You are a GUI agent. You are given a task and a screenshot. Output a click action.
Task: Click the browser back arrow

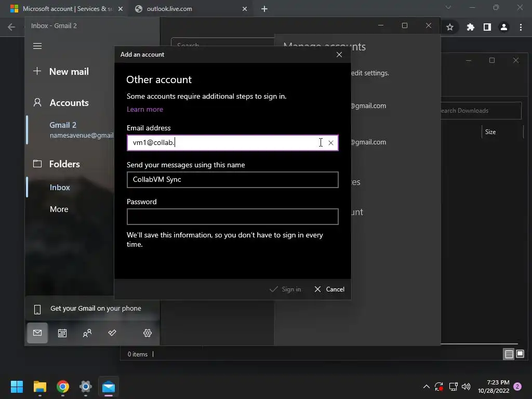pos(11,27)
